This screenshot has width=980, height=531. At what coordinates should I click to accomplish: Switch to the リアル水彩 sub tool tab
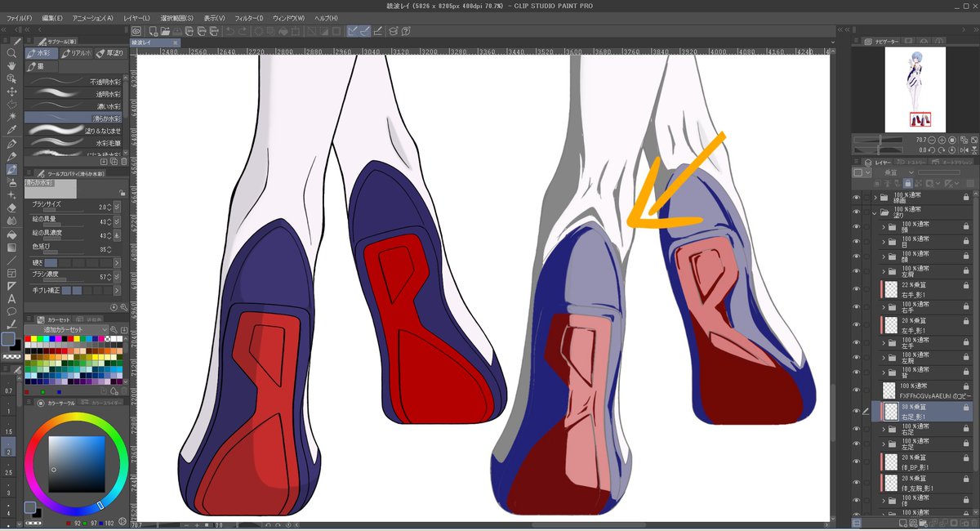[75, 53]
